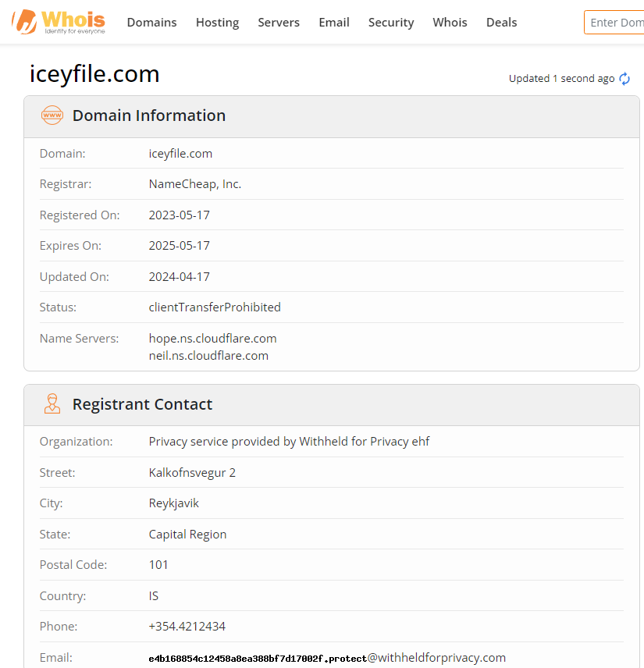Screen dimensions: 644x668
Task: Click the NameCheap, Inc. registrar value
Action: (195, 184)
